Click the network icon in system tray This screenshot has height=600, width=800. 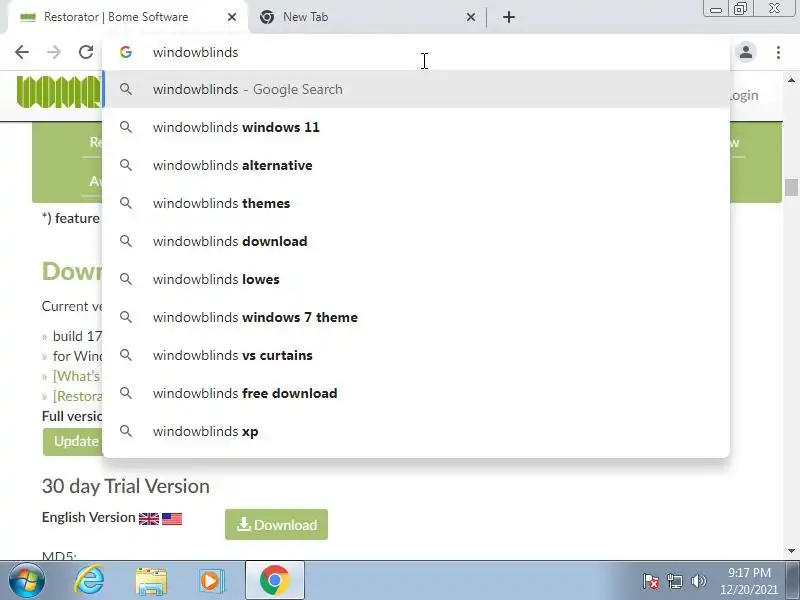click(x=674, y=581)
